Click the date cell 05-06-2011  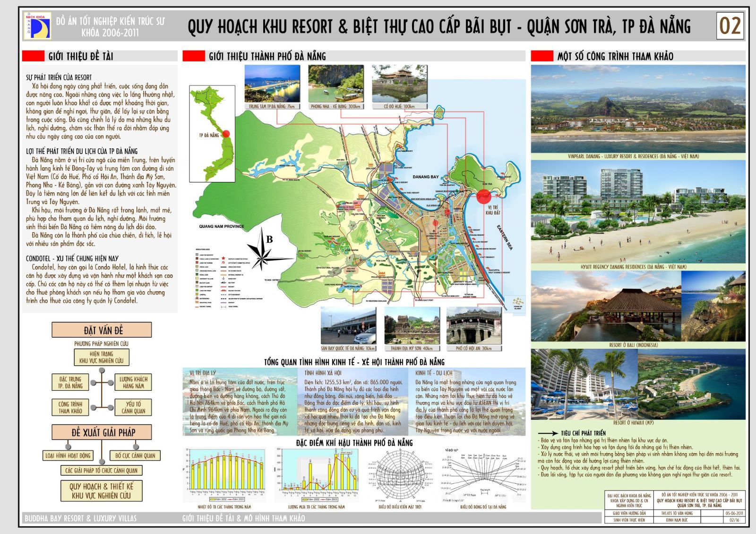(734, 513)
